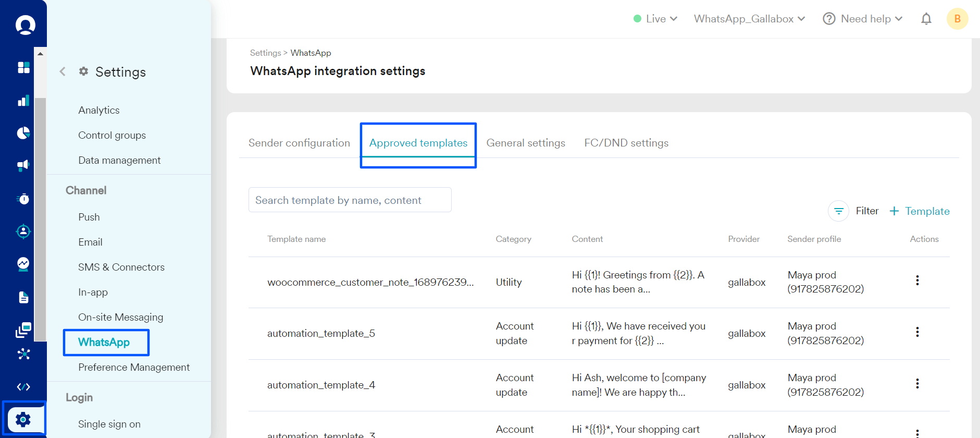Open actions menu for woocommerce_customer_note template
980x438 pixels.
pos(917,281)
